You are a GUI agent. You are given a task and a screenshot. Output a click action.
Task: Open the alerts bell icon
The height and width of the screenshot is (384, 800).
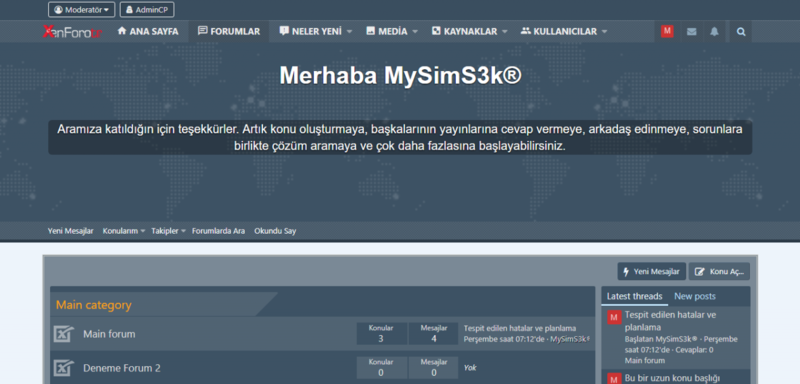[x=715, y=32]
